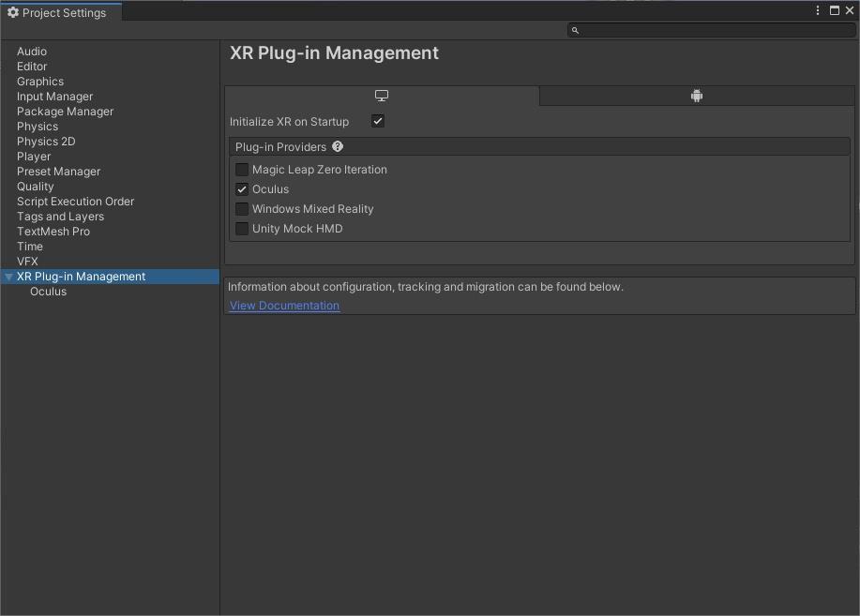The height and width of the screenshot is (616, 860).
Task: Disable Initialize XR on Startup
Action: 378,121
